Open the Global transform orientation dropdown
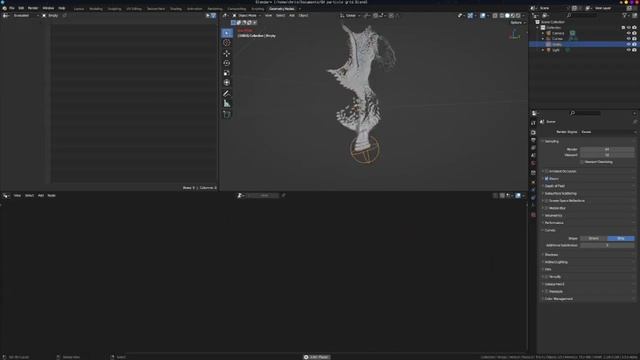Image resolution: width=640 pixels, height=360 pixels. 350,16
